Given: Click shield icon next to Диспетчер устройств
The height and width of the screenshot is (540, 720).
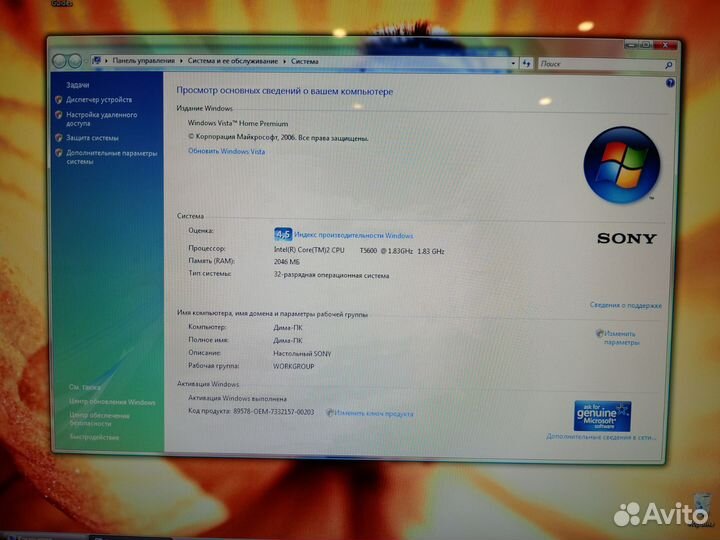Looking at the screenshot, I should 58,99.
